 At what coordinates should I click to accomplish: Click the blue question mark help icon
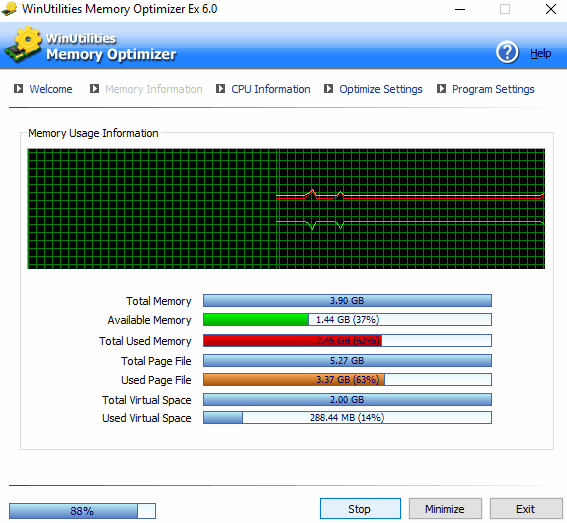point(507,52)
